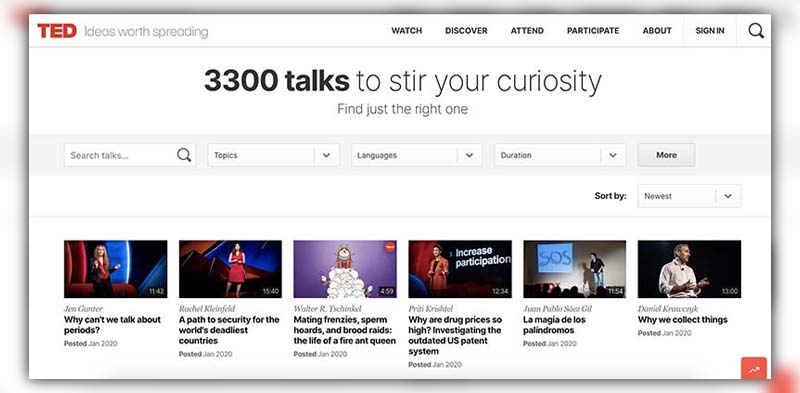Viewport: 800px width, 393px height.
Task: Click speaker name Rachel Kleinfeld
Action: click(x=207, y=309)
